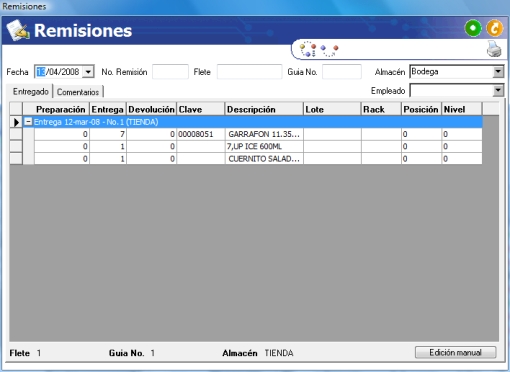Screen dimensions: 510x372
Task: Click the No. Remisión input field
Action: 170,72
